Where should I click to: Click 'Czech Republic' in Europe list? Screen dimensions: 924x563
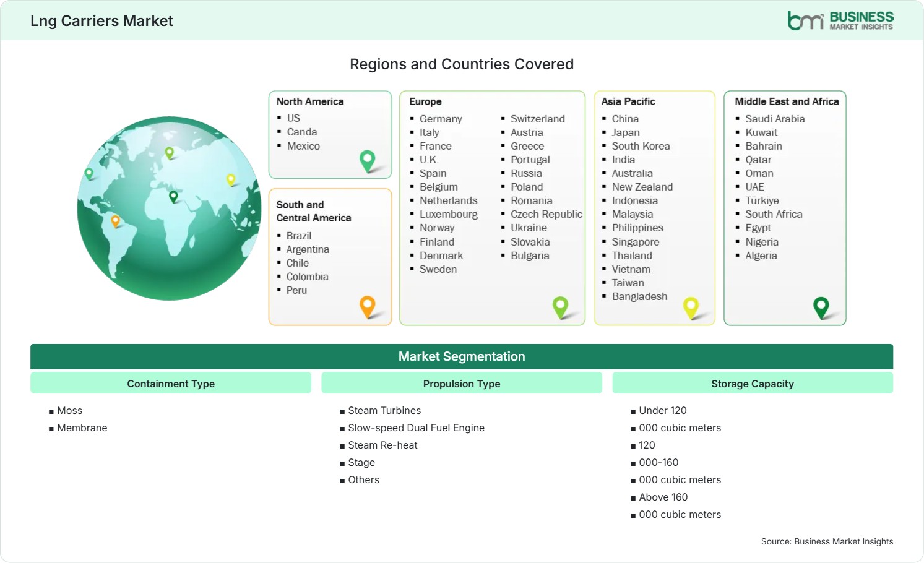(546, 214)
